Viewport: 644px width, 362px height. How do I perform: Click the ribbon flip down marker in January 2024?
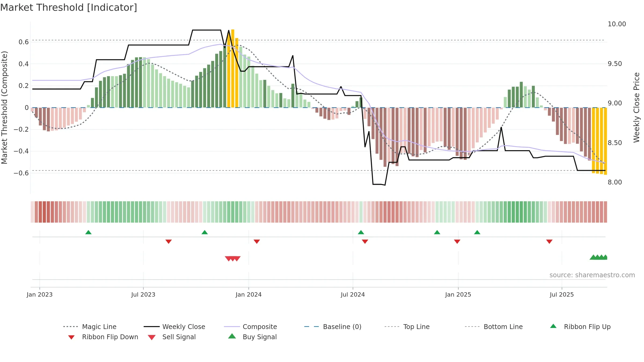257,242
